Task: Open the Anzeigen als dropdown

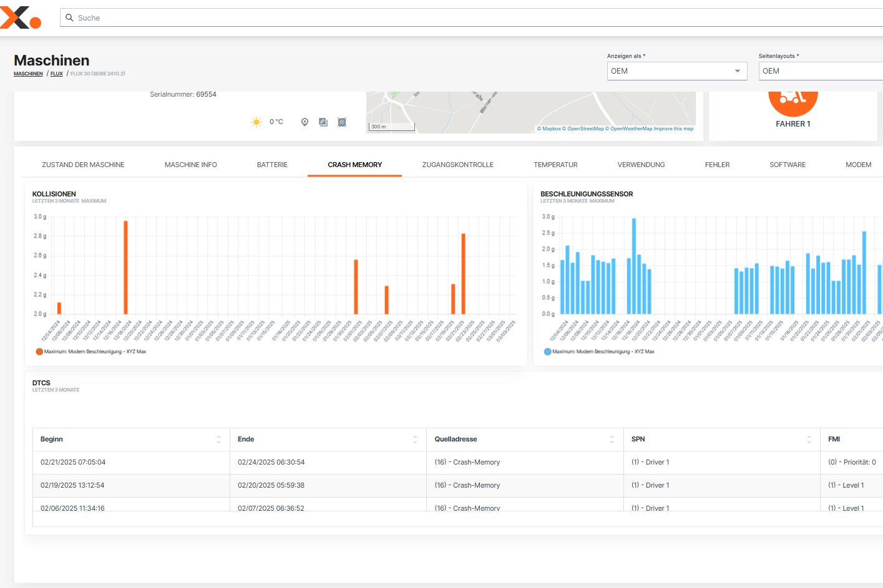Action: point(676,71)
